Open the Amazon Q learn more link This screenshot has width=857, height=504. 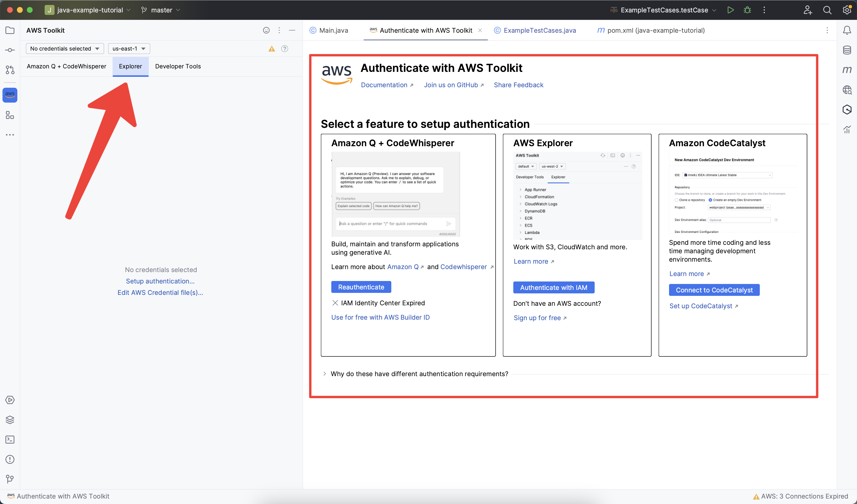(405, 267)
